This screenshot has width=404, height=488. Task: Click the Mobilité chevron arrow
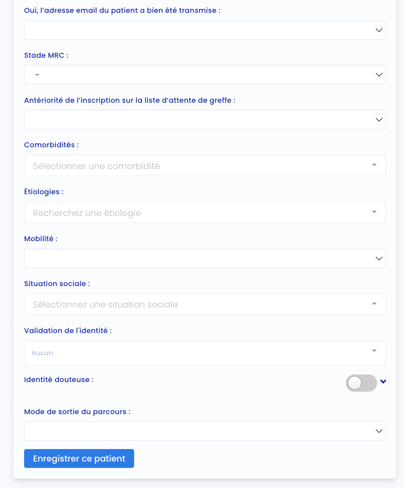pos(379,258)
